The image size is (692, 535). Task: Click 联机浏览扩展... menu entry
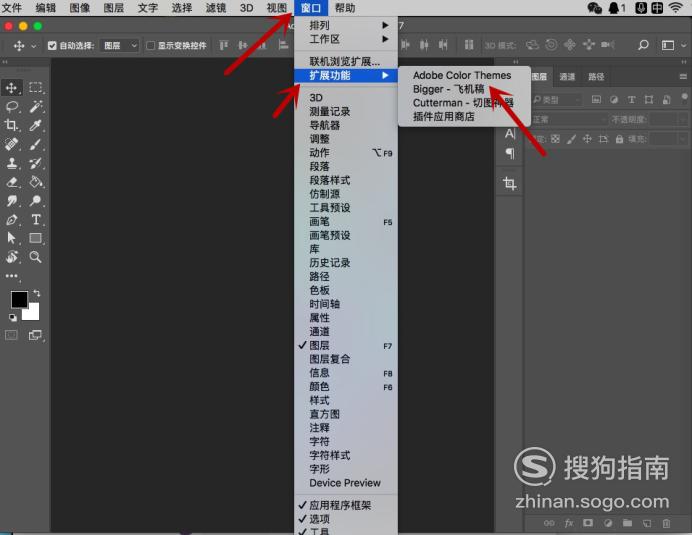click(x=346, y=61)
